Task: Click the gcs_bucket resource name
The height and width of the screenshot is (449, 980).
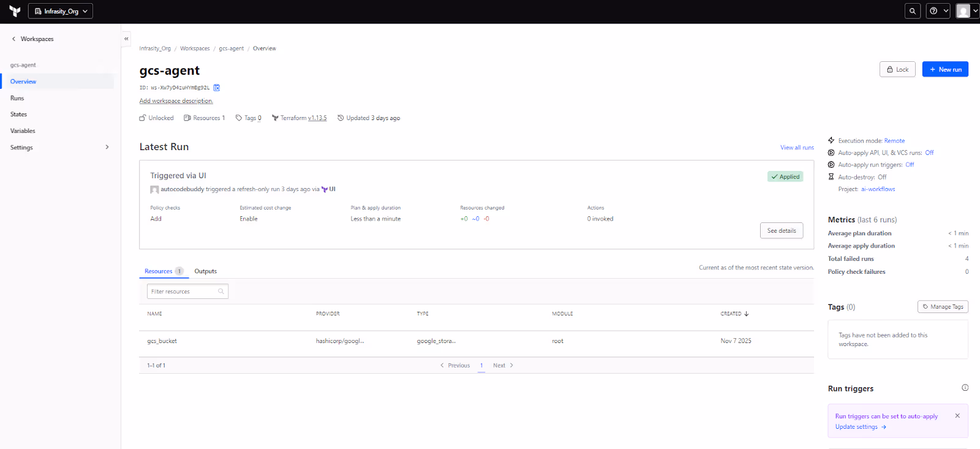Action: [162, 341]
